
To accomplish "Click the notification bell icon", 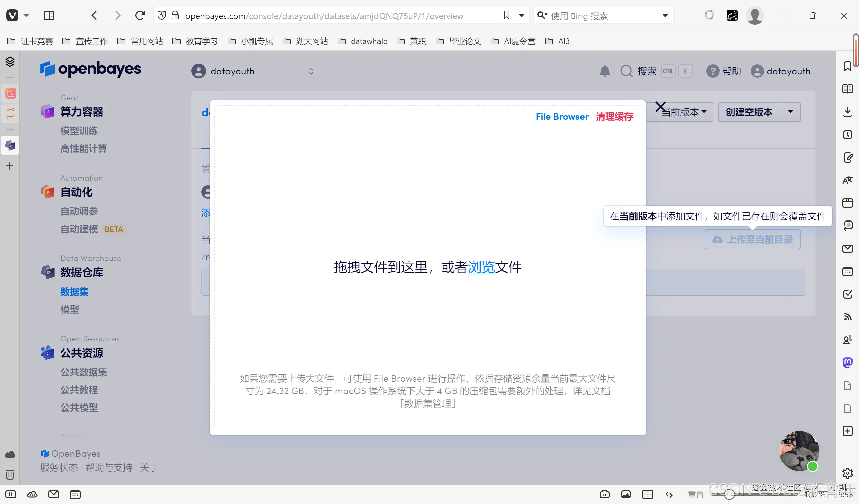I will click(605, 71).
